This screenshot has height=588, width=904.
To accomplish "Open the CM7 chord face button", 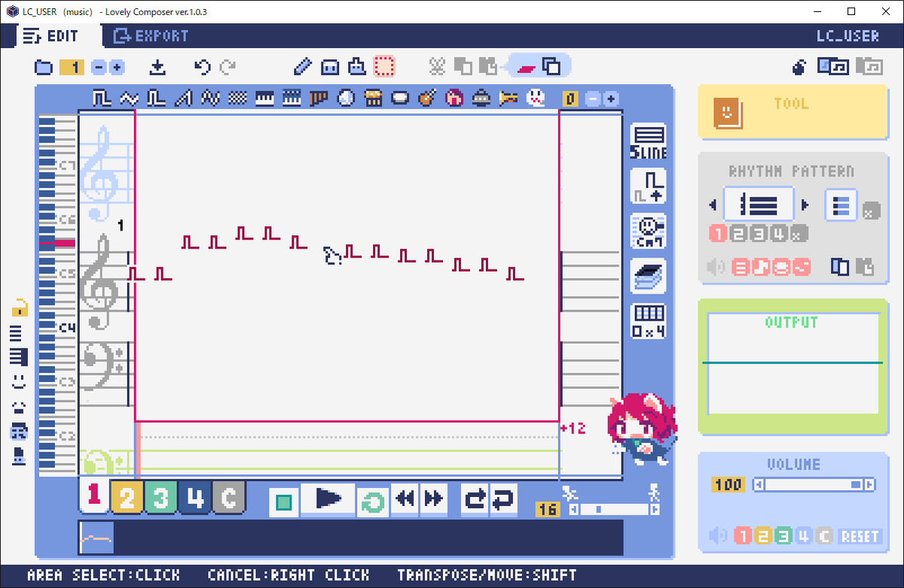I will point(648,231).
